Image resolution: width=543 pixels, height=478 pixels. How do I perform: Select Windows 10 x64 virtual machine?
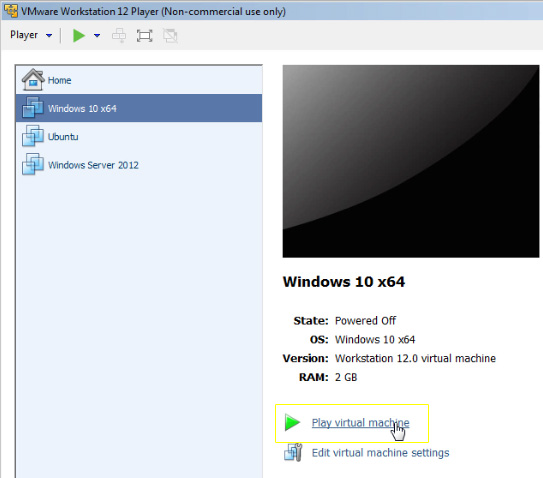coord(139,108)
